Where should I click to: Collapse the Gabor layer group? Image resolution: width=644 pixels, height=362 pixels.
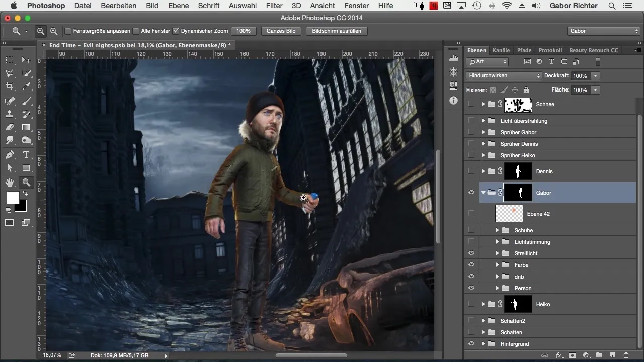(483, 193)
